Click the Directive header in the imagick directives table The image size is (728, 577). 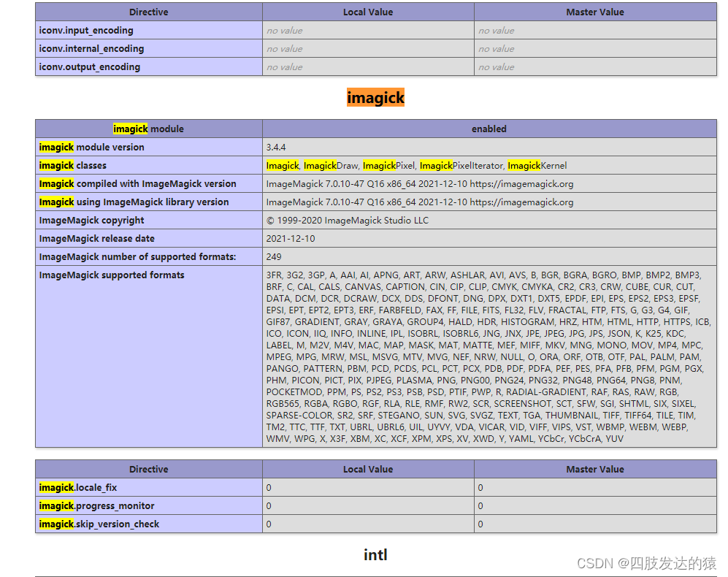click(148, 469)
